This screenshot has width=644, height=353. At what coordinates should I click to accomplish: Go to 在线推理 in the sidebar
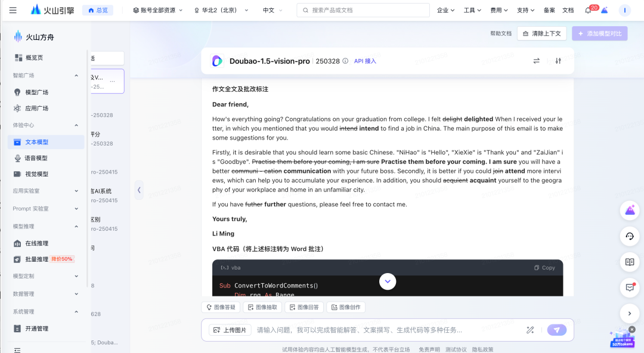(46, 244)
